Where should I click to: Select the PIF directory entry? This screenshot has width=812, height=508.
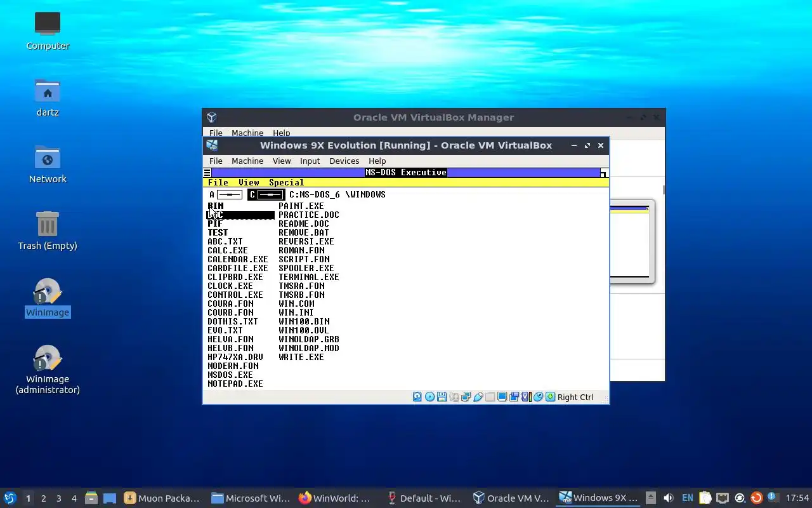[215, 224]
